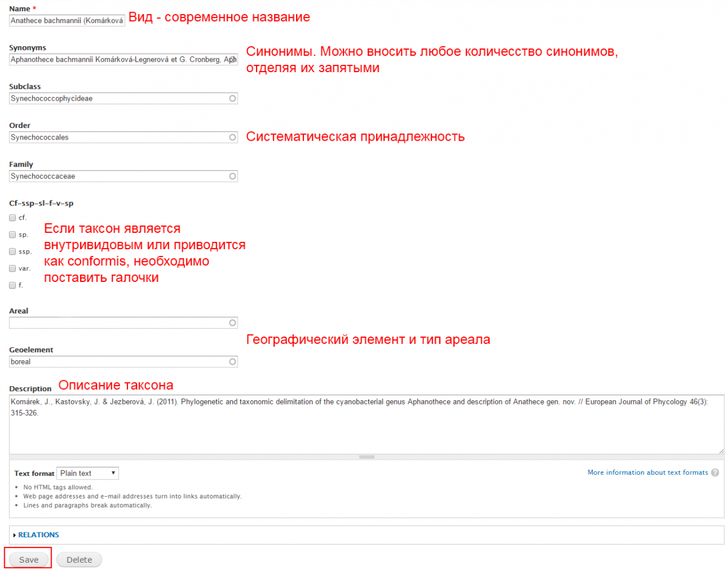The image size is (728, 570).
Task: Click the autocomplete circle icon in Synonyms field
Action: [x=232, y=59]
